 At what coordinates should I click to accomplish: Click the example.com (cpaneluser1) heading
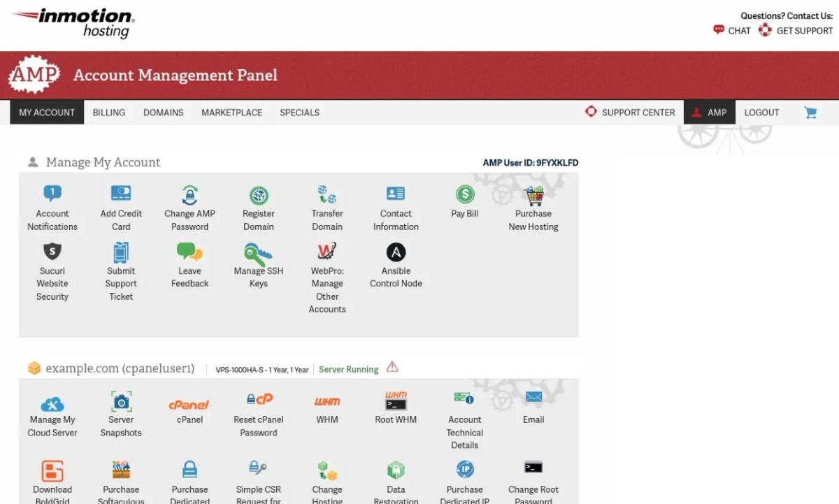point(120,368)
